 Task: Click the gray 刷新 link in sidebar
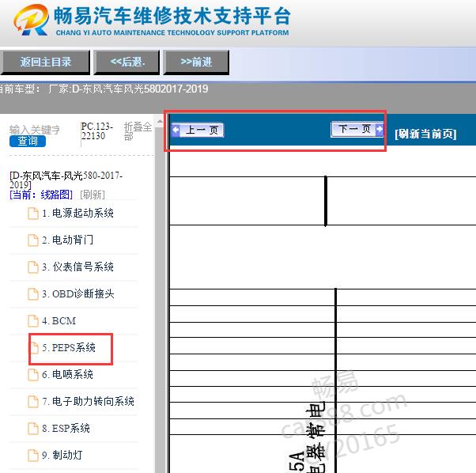coord(93,195)
